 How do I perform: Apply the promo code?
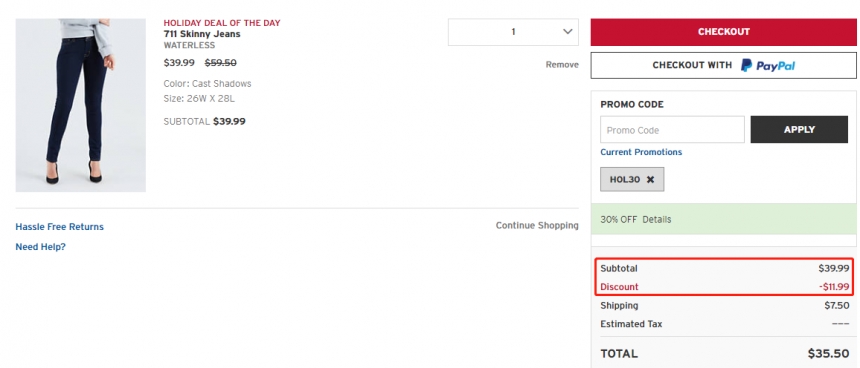[799, 129]
